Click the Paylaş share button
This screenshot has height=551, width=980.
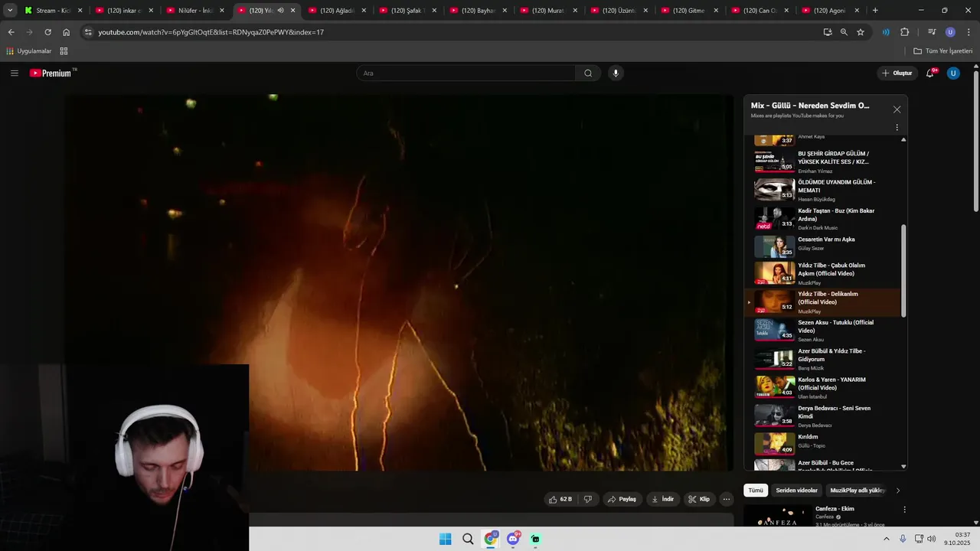[x=622, y=499]
